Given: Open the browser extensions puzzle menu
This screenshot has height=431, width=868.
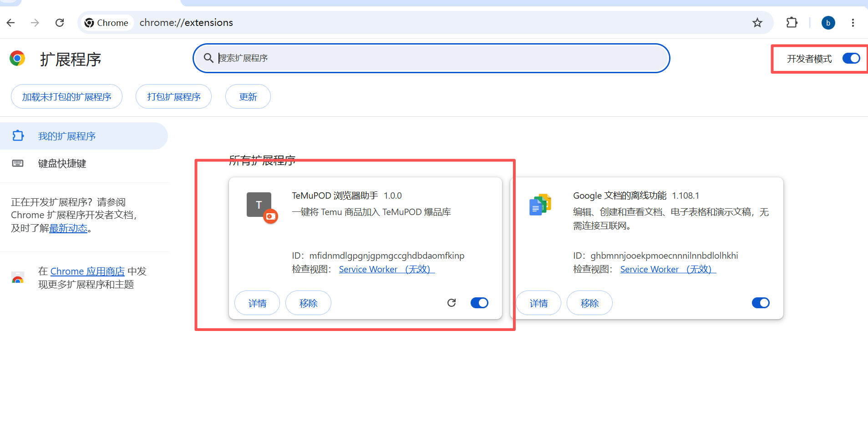Looking at the screenshot, I should click(792, 22).
